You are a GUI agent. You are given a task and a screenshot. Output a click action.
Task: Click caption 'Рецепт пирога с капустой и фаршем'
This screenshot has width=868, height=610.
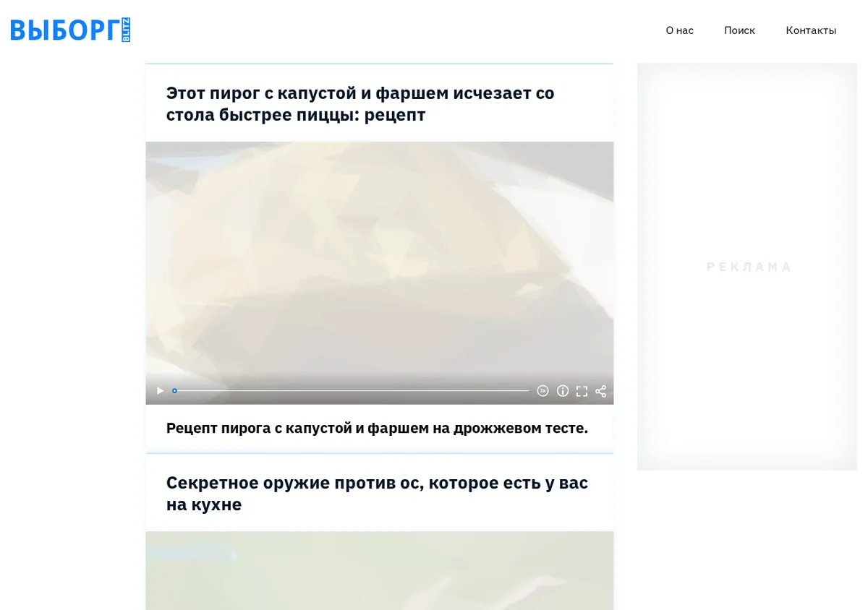pyautogui.click(x=377, y=428)
